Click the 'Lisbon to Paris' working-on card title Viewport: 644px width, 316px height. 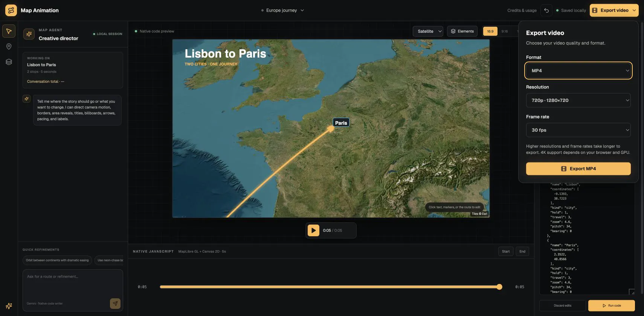coord(41,65)
